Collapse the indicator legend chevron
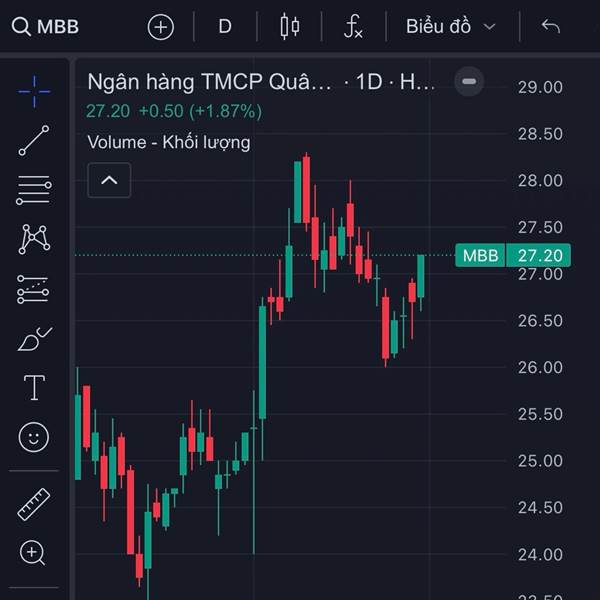This screenshot has width=600, height=600. [109, 180]
